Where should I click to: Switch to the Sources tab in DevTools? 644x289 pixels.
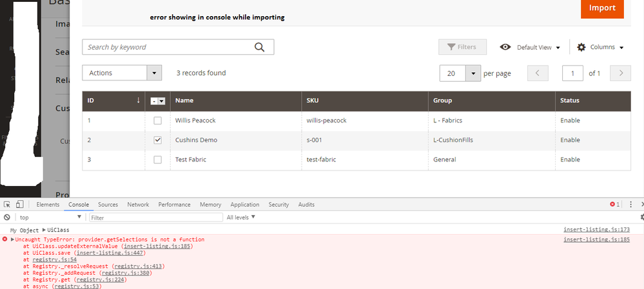click(108, 205)
